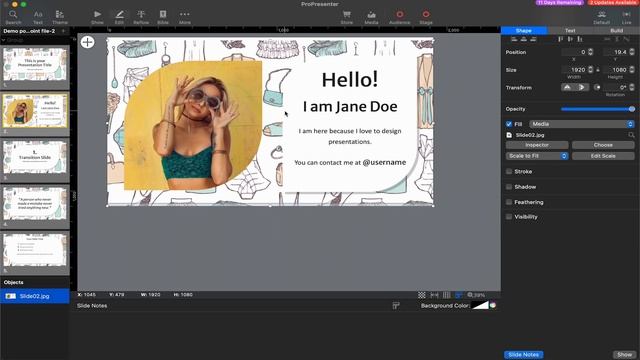Switch to the Shape tab
This screenshot has width=640, height=360.
(x=524, y=31)
